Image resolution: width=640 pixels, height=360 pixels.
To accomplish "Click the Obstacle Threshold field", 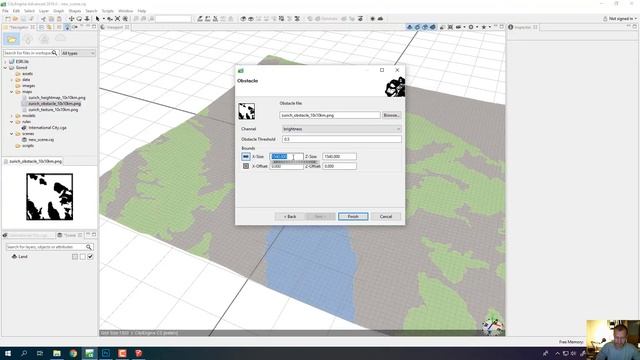I will click(342, 139).
